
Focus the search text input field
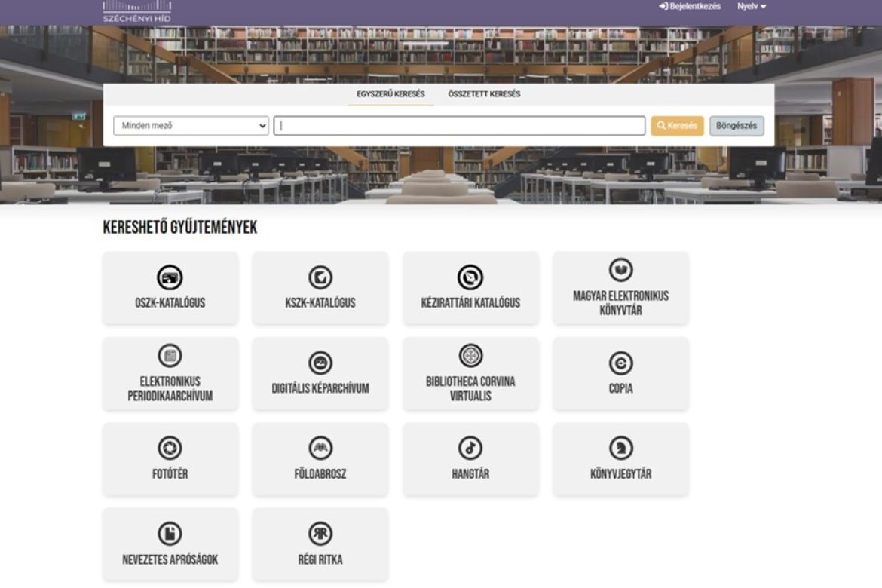[x=459, y=125]
